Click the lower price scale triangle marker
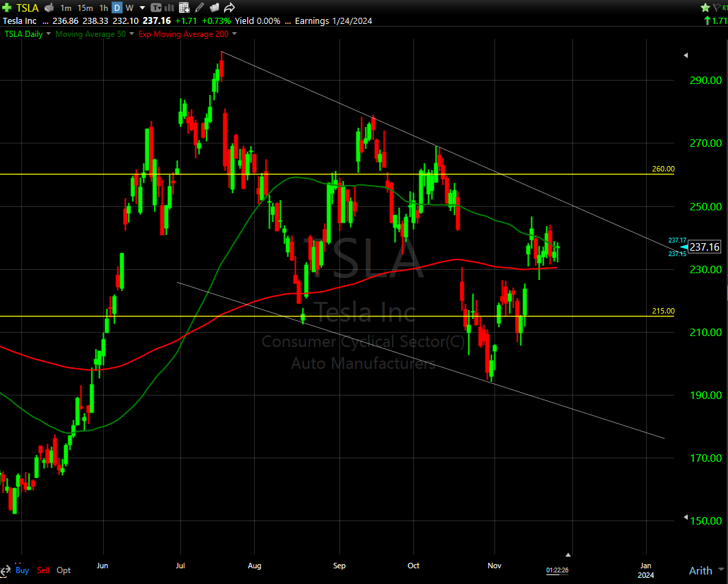728x584 pixels. (686, 516)
